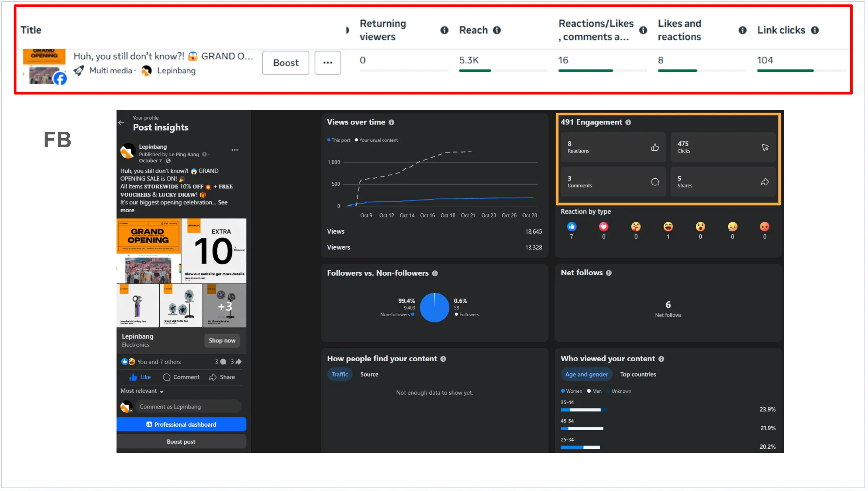The width and height of the screenshot is (868, 491).
Task: Click the Reach column info icon
Action: click(x=497, y=30)
